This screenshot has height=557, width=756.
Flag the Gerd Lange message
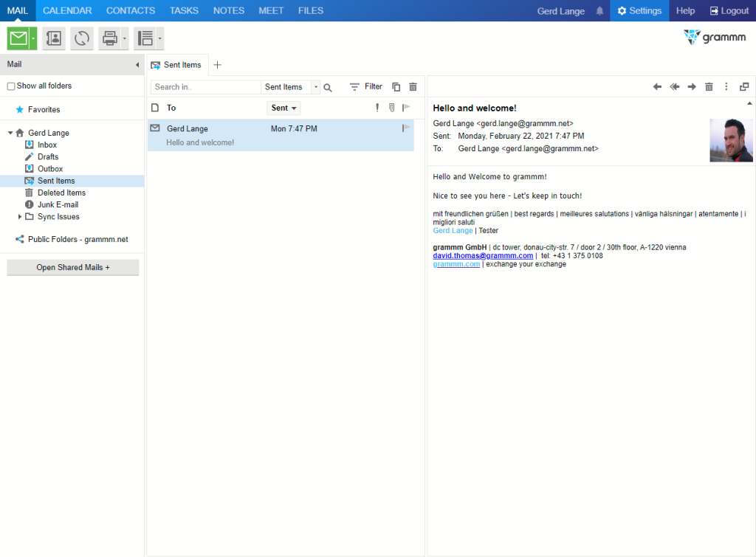(x=406, y=128)
